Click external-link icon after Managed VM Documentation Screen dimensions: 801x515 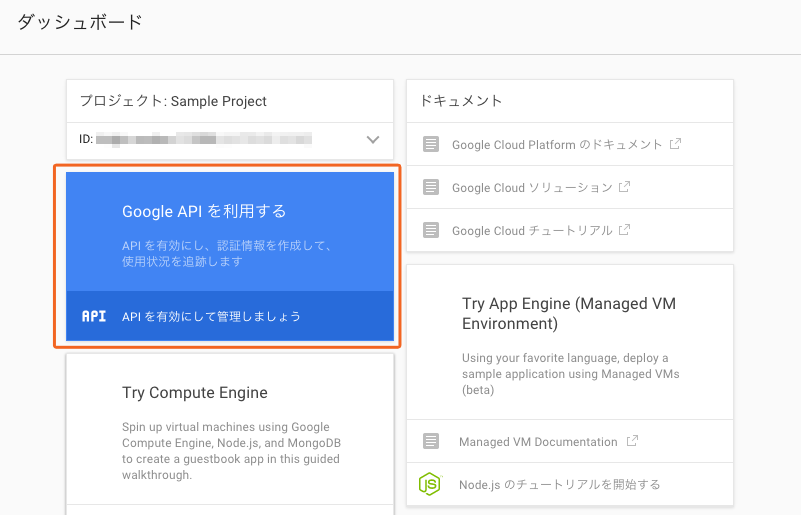[x=632, y=440]
